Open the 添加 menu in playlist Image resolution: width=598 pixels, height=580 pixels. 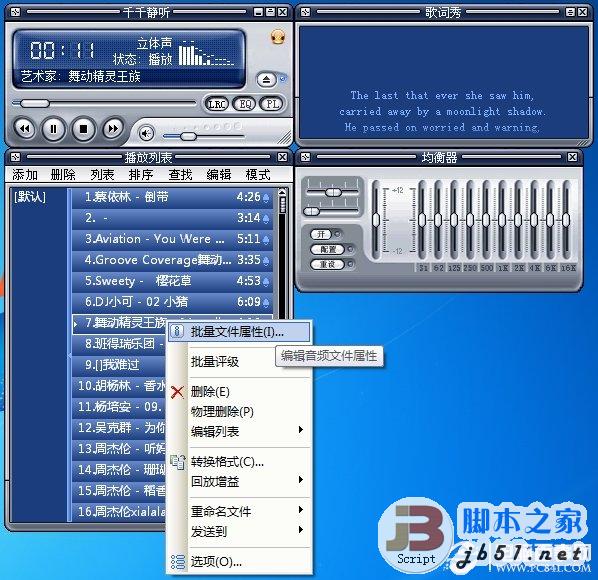click(x=25, y=175)
